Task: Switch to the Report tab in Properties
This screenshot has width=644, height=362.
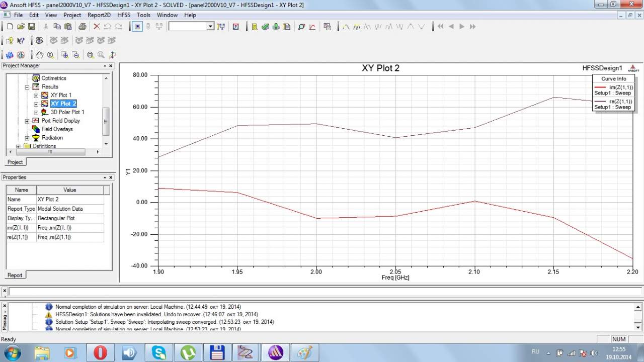Action: click(x=15, y=275)
